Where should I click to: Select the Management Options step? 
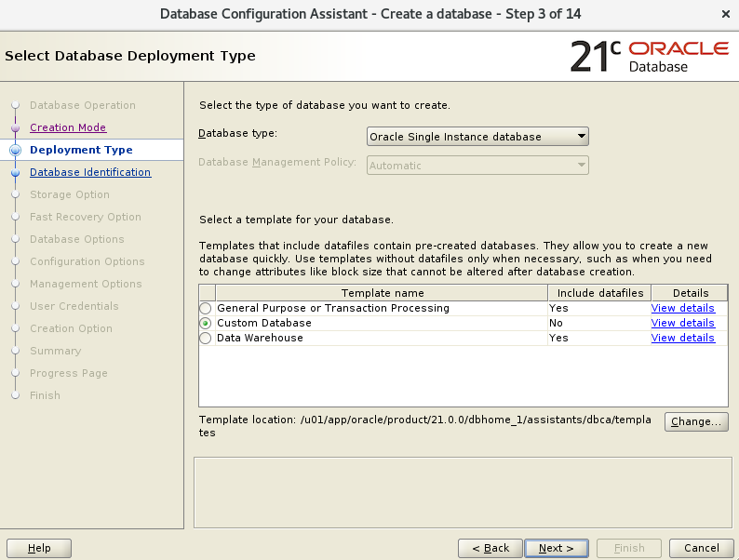[86, 284]
